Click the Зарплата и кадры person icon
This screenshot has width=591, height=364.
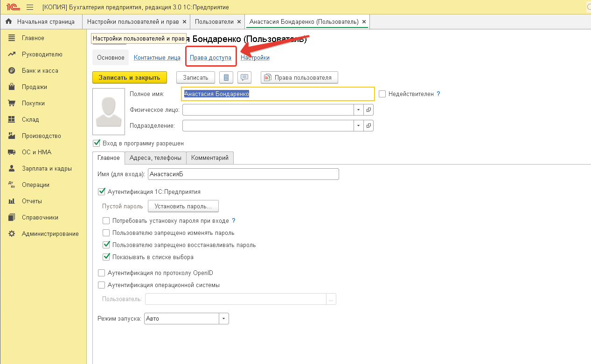point(12,168)
